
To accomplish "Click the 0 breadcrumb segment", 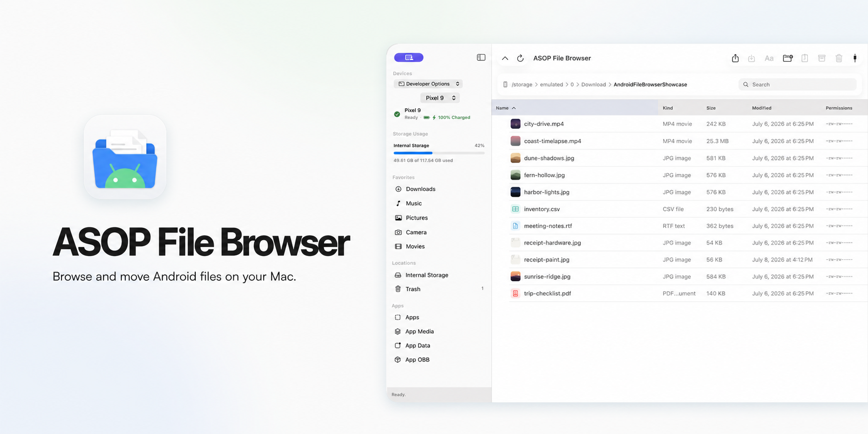I will click(x=572, y=85).
